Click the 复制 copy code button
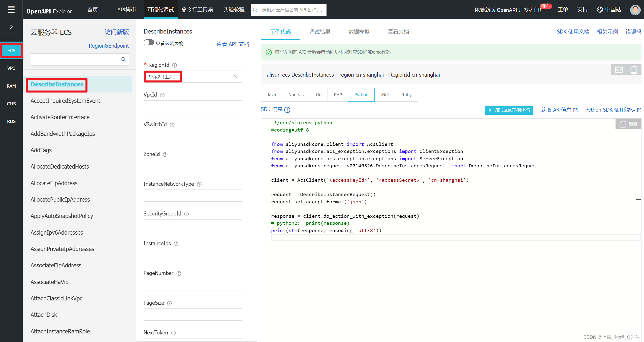Viewport: 644px width, 342px height. (x=628, y=124)
